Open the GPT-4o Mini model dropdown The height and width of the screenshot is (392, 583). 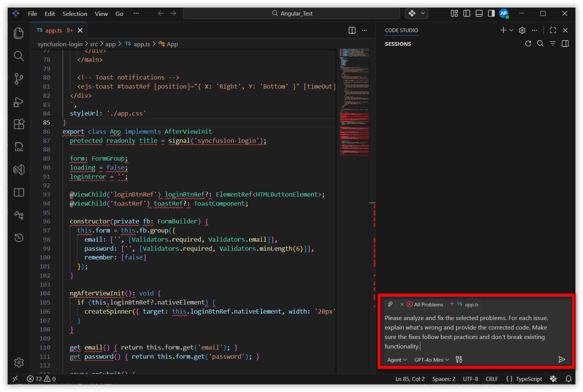(x=431, y=360)
